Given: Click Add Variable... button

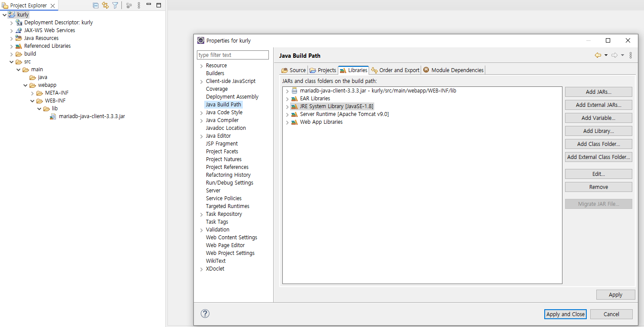Looking at the screenshot, I should click(x=598, y=118).
